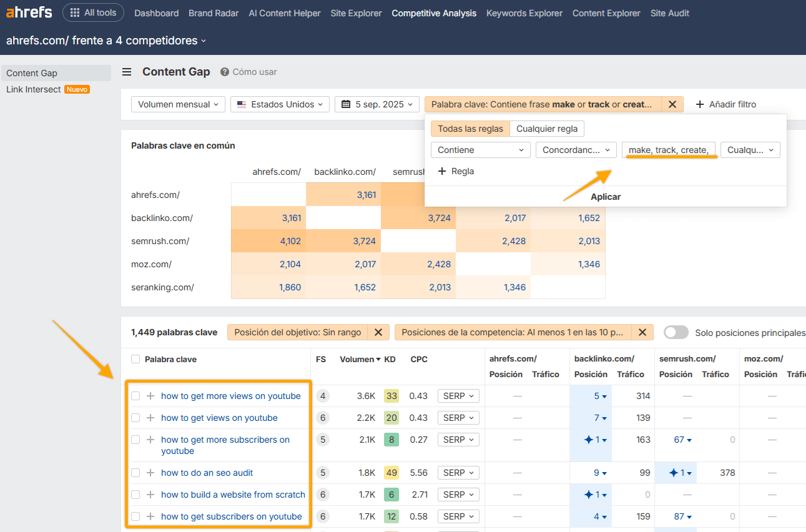Open Keywords Explorer from the top navigation
The image size is (806, 532).
pyautogui.click(x=524, y=12)
